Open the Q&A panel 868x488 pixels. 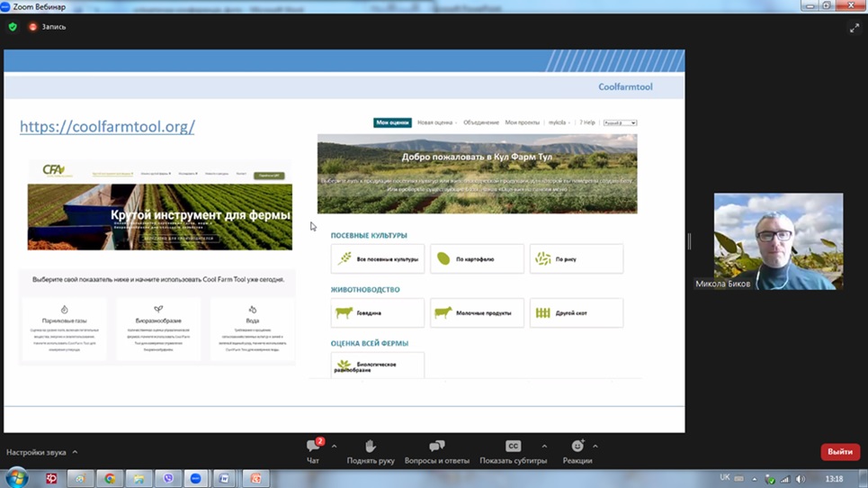click(437, 451)
